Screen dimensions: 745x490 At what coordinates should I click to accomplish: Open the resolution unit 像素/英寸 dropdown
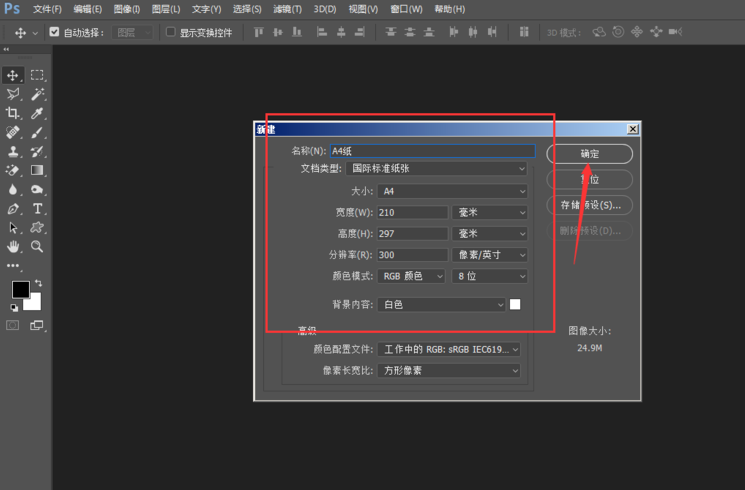(x=490, y=255)
